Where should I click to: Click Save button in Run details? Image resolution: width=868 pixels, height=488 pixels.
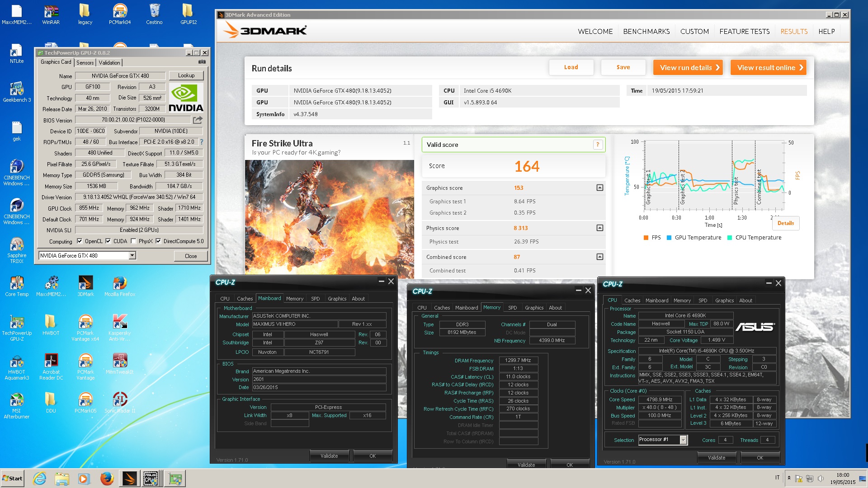point(623,67)
